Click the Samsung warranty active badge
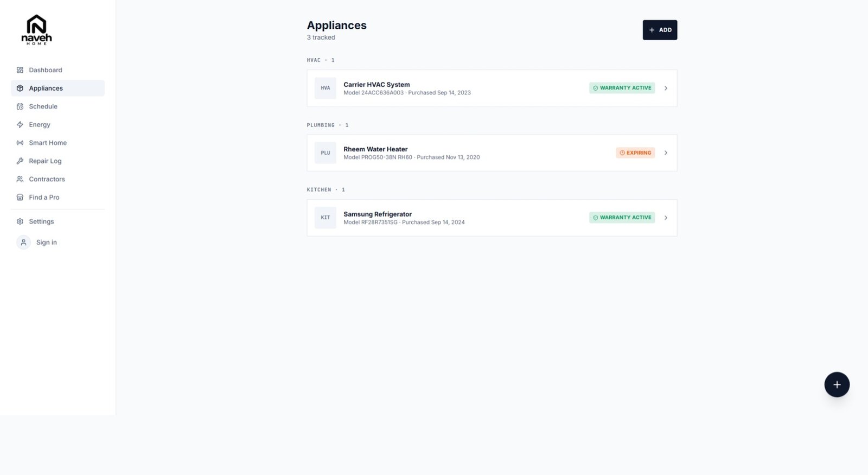 [x=622, y=218]
